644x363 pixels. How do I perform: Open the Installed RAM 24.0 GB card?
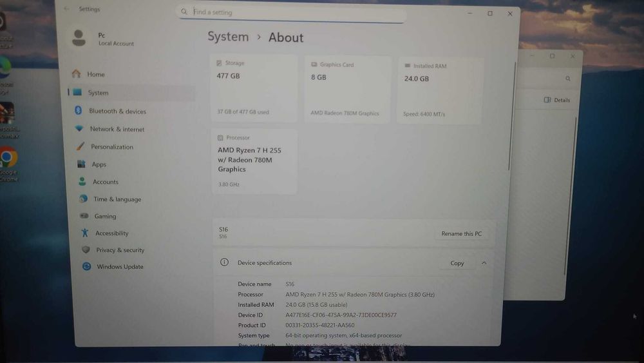[439, 90]
